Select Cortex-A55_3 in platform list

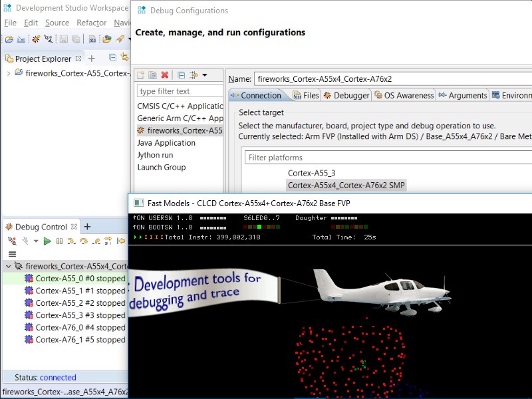pyautogui.click(x=311, y=173)
